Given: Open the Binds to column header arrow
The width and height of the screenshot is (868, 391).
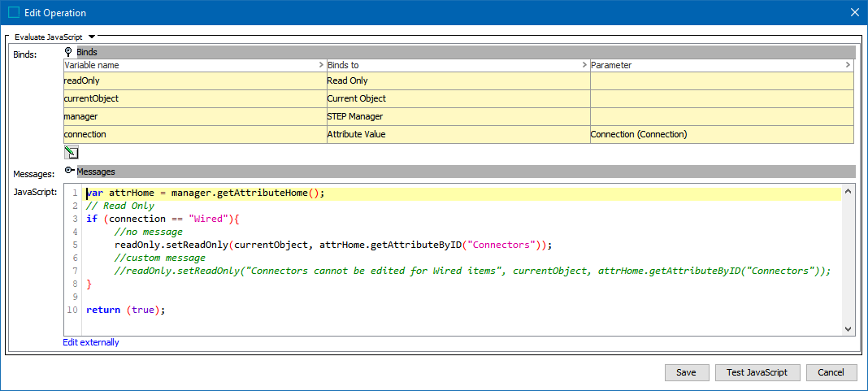Looking at the screenshot, I should (584, 65).
